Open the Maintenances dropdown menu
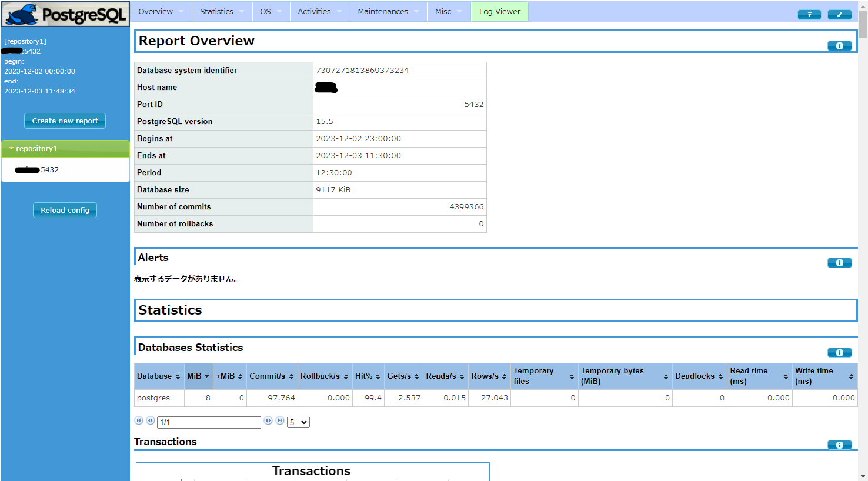 click(x=389, y=12)
